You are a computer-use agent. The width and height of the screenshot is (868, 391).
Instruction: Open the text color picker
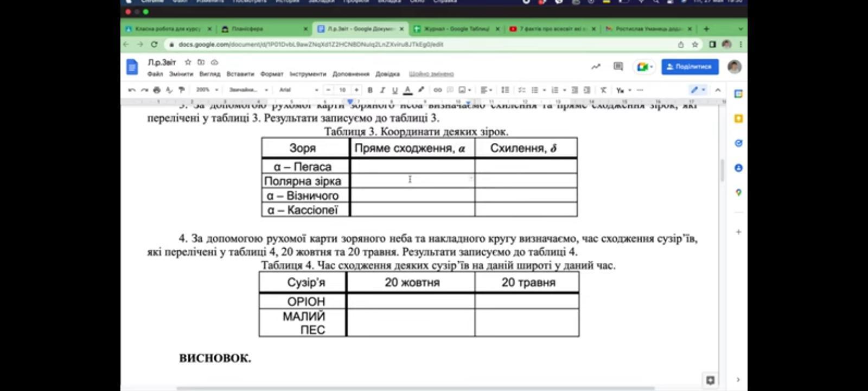coord(407,90)
